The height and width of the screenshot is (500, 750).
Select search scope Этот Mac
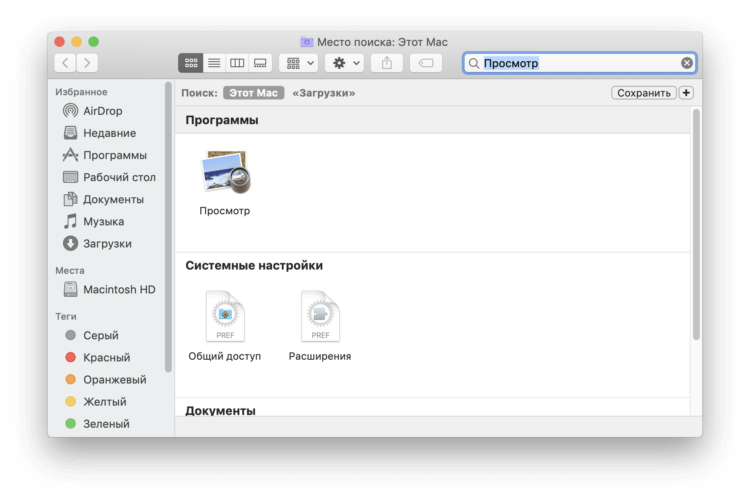254,93
